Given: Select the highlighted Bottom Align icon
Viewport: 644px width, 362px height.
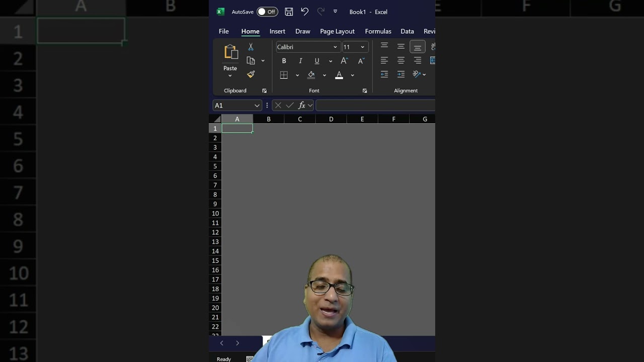Looking at the screenshot, I should tap(418, 47).
